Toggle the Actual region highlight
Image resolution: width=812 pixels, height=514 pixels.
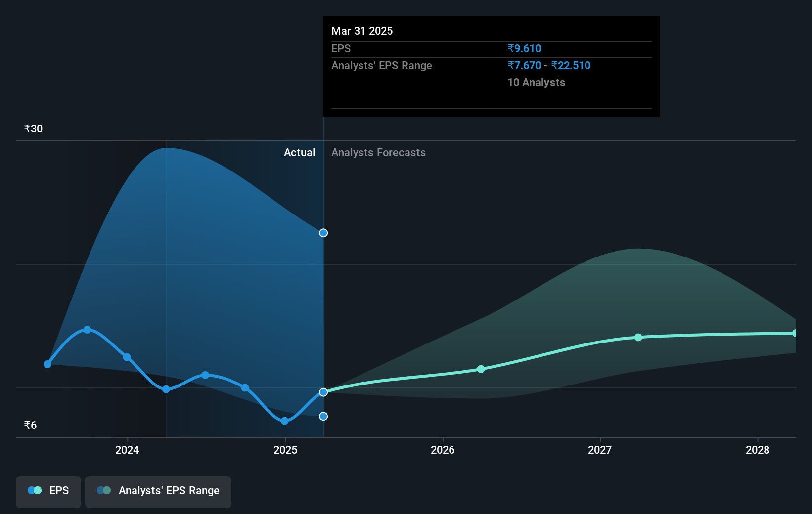(x=300, y=152)
